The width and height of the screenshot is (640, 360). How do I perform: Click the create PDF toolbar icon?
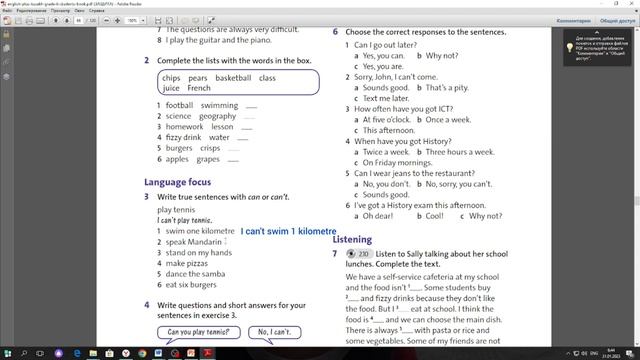click(7, 20)
